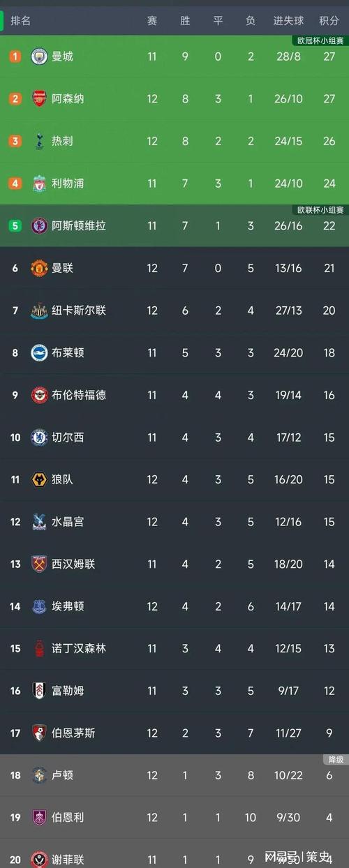Select the Arsenal club crest
Viewport: 349px width, 868px height.
[39, 99]
